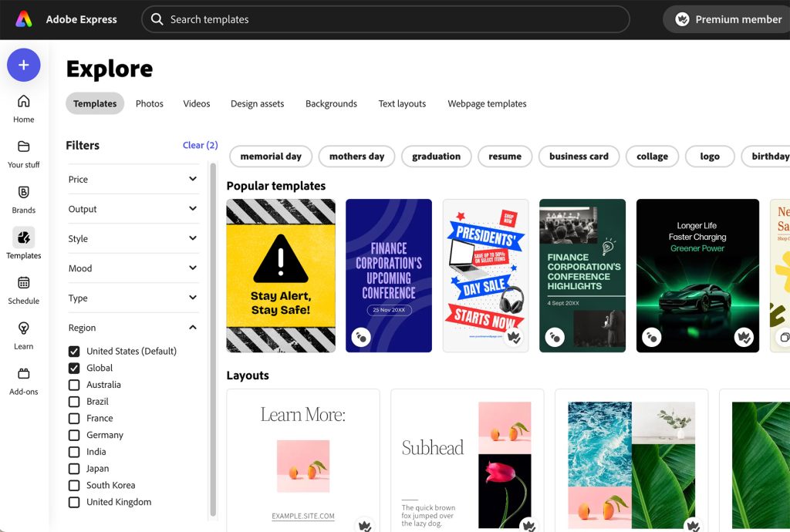Click premium crown on Learn More layout
Screen dimensions: 790x532
(x=365, y=526)
